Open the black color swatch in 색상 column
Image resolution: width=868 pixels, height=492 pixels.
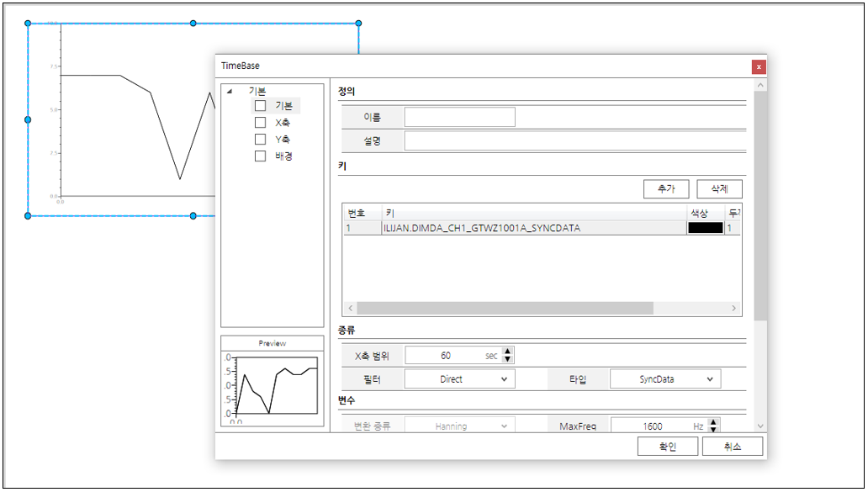click(705, 228)
